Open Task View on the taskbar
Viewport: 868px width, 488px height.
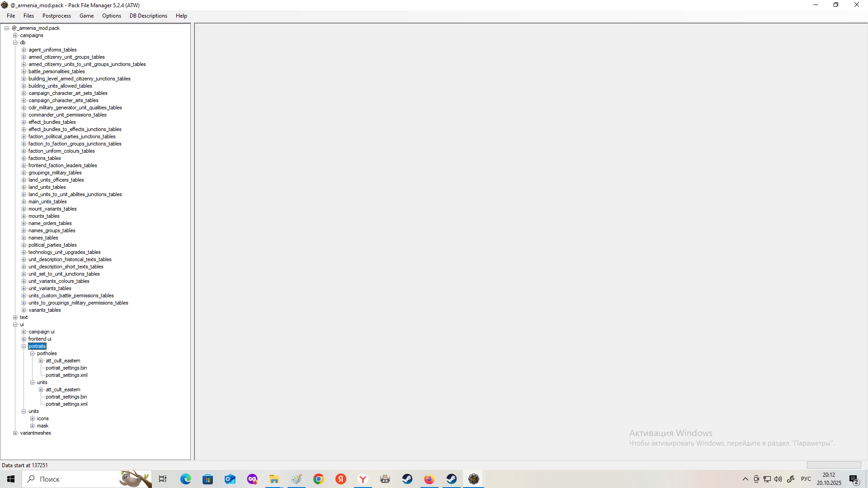pos(163,479)
